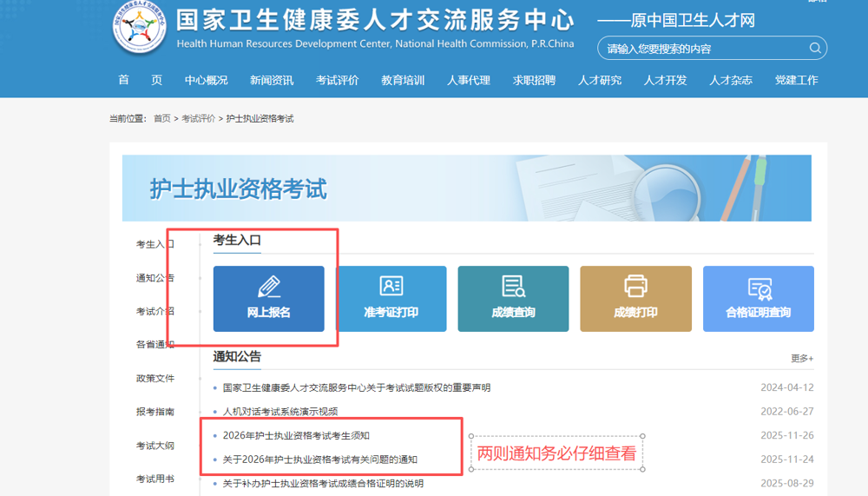Open 关于2026年护士执业资格考试有关问题的通知 link
This screenshot has height=496, width=868.
pyautogui.click(x=319, y=460)
